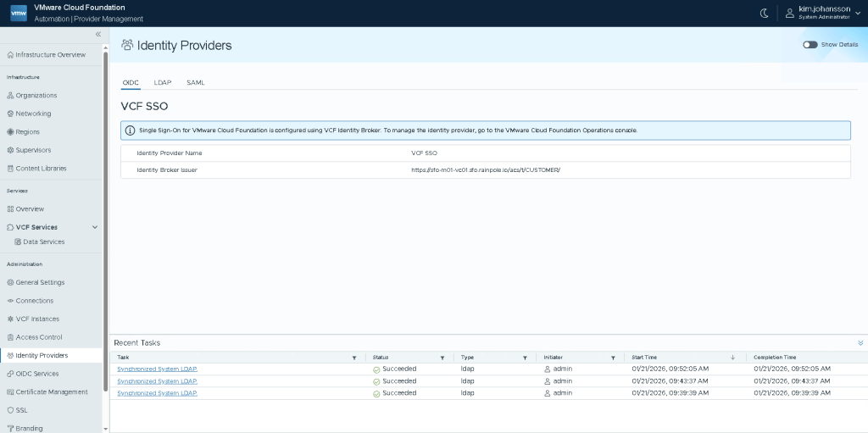Image resolution: width=868 pixels, height=433 pixels.
Task: Open the Status column filter
Action: click(442, 358)
